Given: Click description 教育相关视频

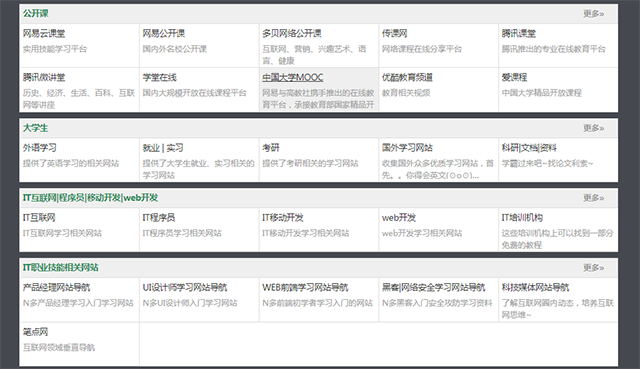Looking at the screenshot, I should tap(406, 93).
